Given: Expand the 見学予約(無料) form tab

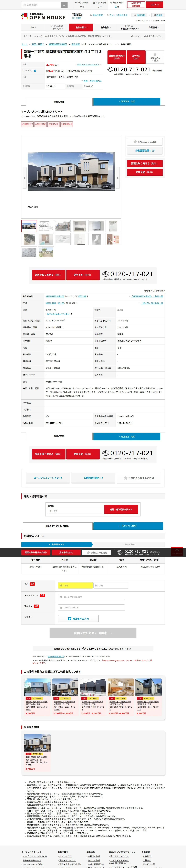Looking at the screenshot, I should (128, 526).
